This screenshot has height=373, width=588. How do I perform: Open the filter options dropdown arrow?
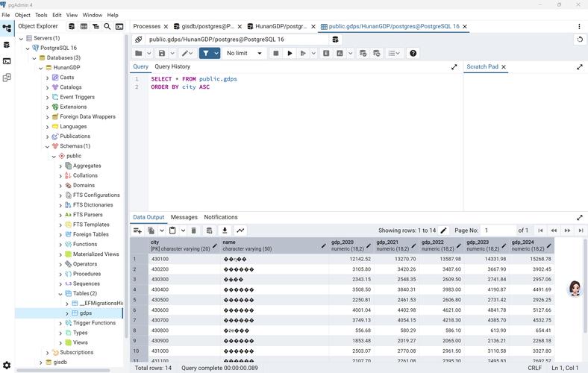pyautogui.click(x=216, y=53)
